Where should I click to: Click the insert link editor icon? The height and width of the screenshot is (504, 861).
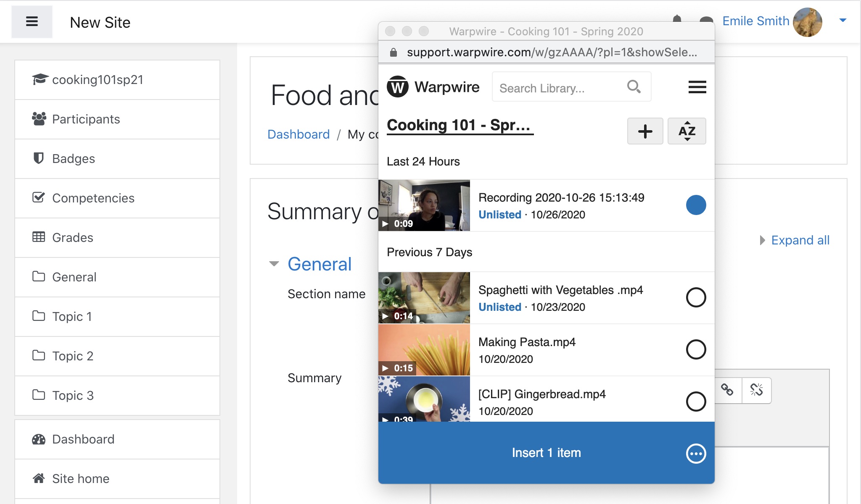[727, 390]
